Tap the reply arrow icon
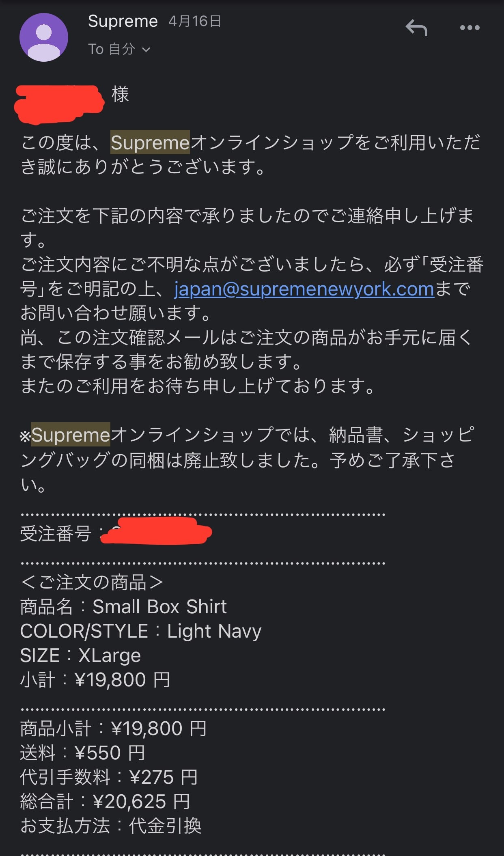This screenshot has height=856, width=504. 416,28
